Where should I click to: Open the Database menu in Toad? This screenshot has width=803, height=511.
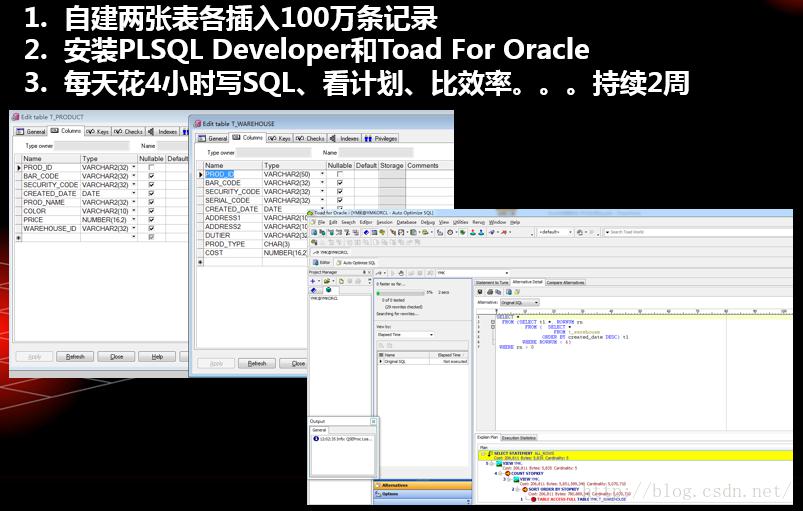click(407, 222)
